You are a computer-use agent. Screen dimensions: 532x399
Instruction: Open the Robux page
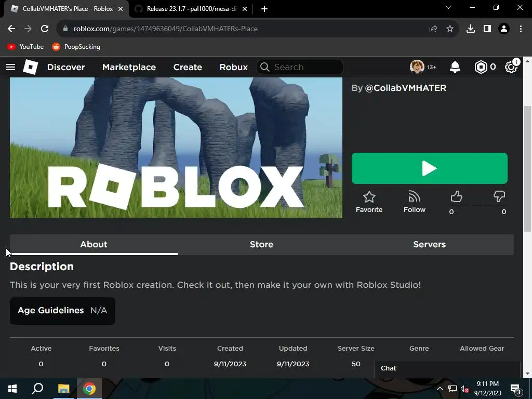(x=233, y=67)
